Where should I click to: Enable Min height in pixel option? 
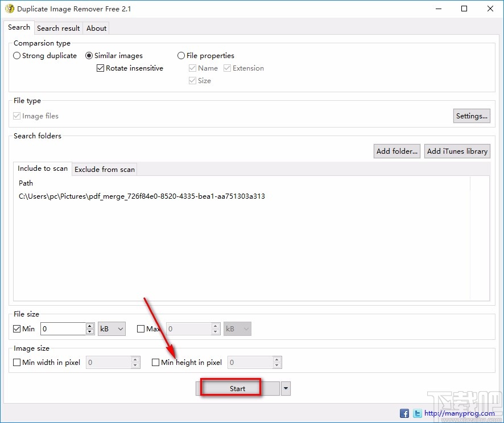[x=156, y=362]
